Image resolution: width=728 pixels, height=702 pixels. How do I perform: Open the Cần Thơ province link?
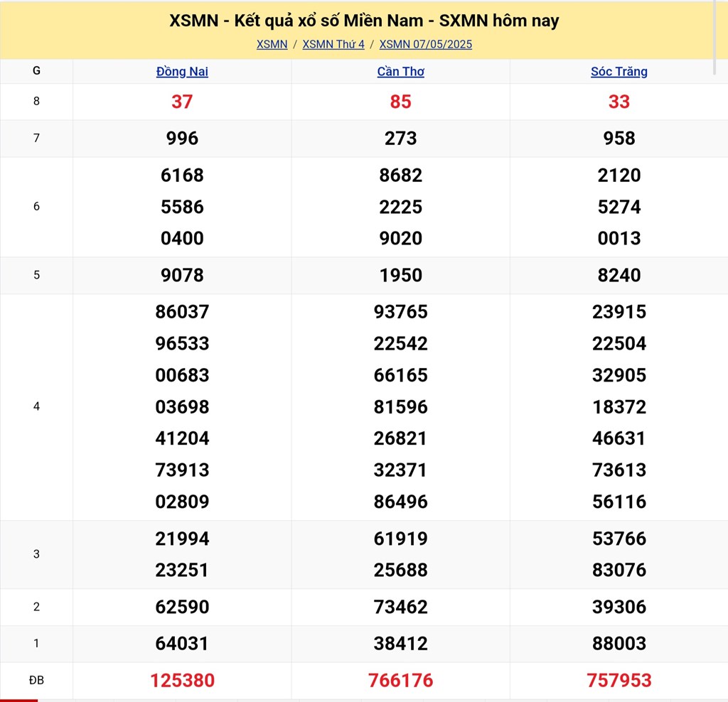(400, 71)
